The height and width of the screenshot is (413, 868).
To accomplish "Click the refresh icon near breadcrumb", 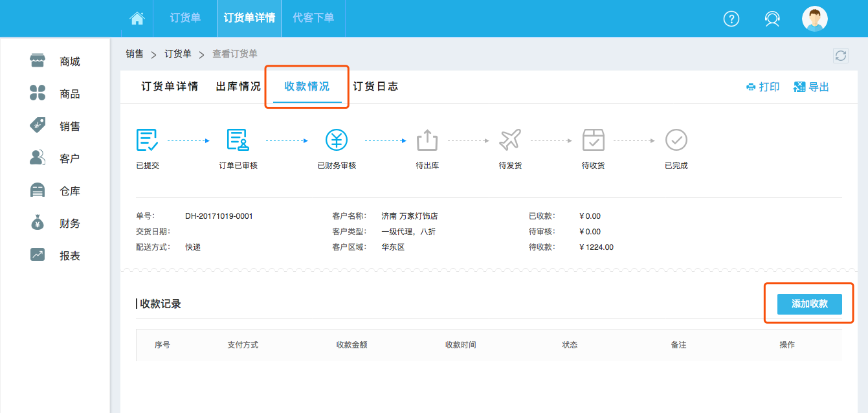I will click(x=840, y=56).
